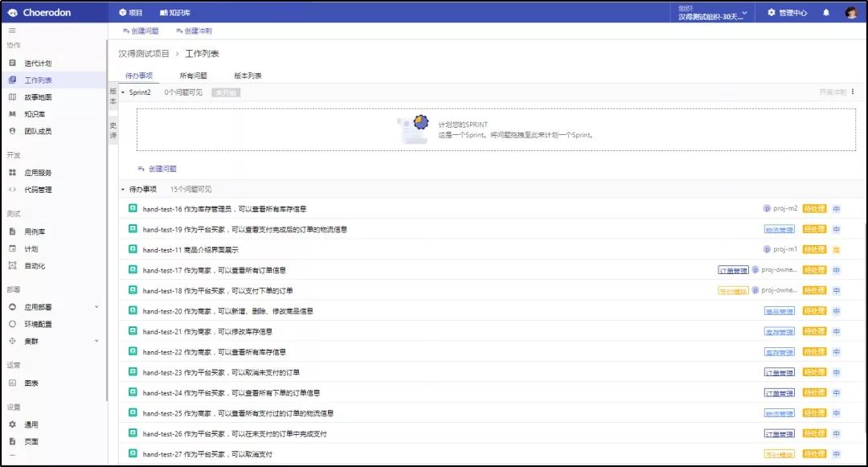Viewport: 868px width, 467px height.
Task: Click the notification bell icon
Action: pos(825,13)
